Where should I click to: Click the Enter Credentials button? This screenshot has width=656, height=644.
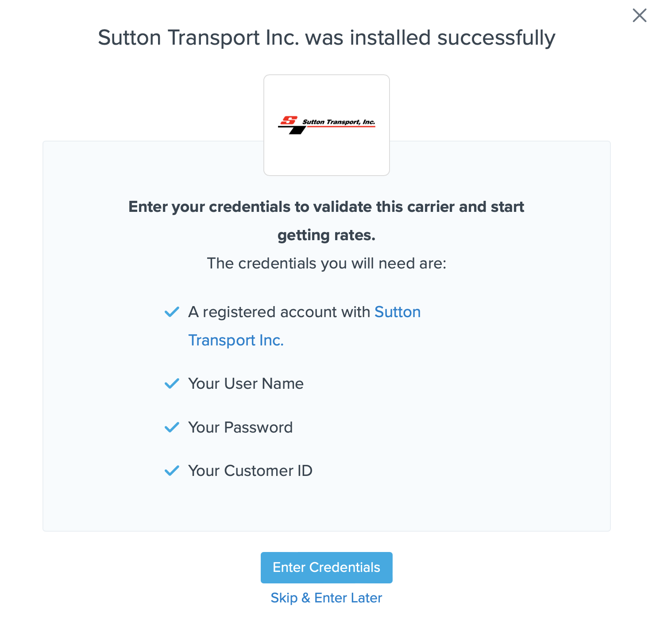point(326,567)
